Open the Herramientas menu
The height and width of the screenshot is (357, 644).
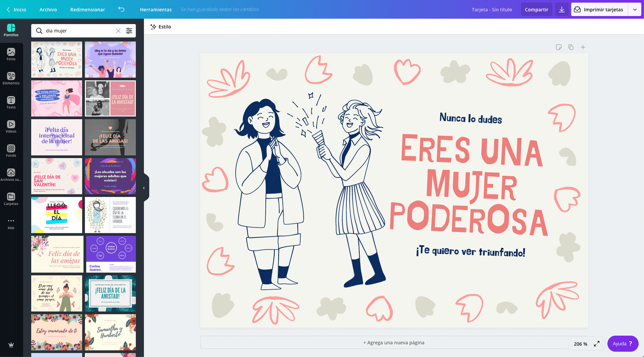[156, 10]
